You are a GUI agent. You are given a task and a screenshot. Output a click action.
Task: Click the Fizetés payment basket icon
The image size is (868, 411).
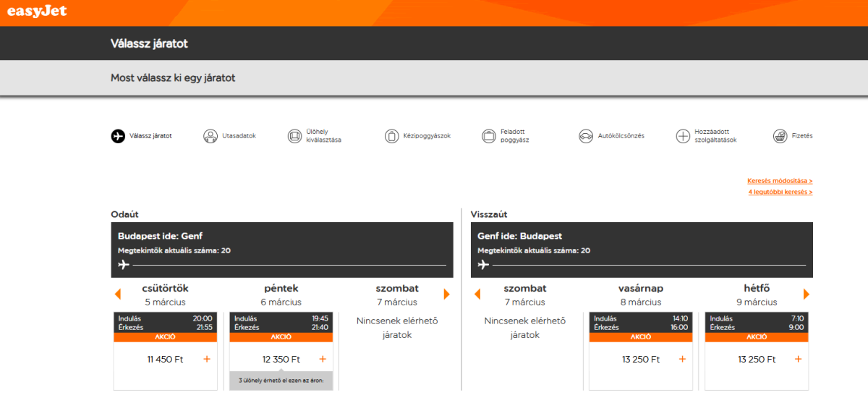point(780,136)
